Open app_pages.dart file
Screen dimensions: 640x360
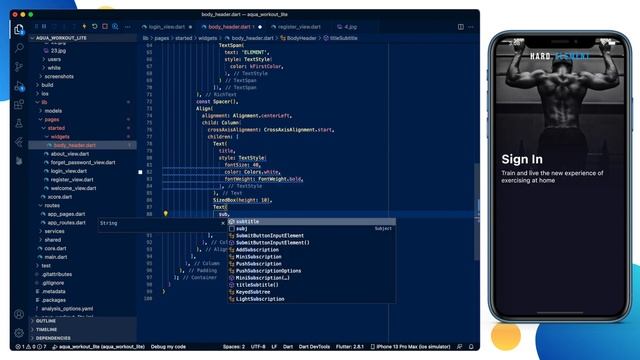tap(66, 214)
